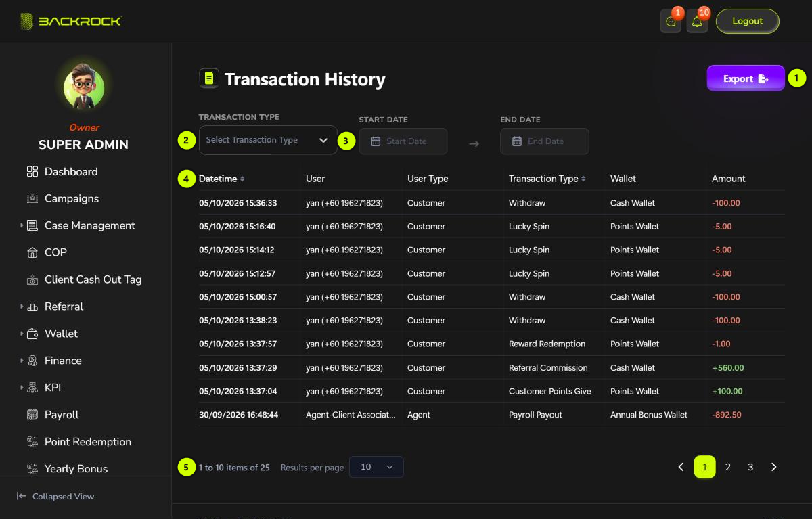The height and width of the screenshot is (519, 812).
Task: Sort by Transaction Type column arrows
Action: 583,179
